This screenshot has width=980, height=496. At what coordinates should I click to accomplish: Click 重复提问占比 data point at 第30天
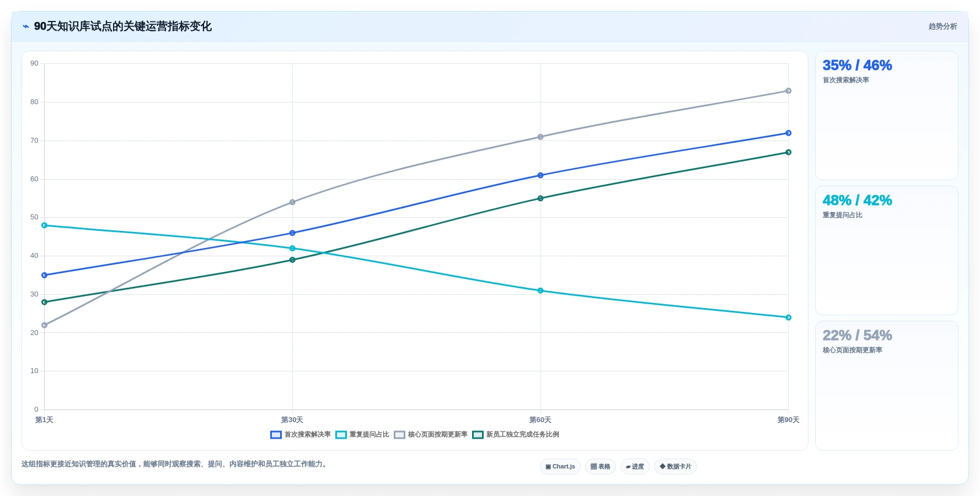pos(292,249)
